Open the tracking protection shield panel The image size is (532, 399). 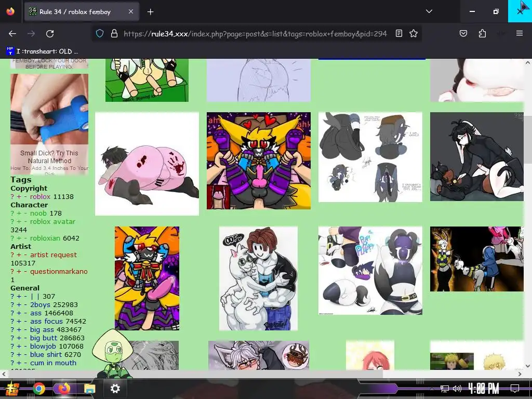[x=99, y=34]
